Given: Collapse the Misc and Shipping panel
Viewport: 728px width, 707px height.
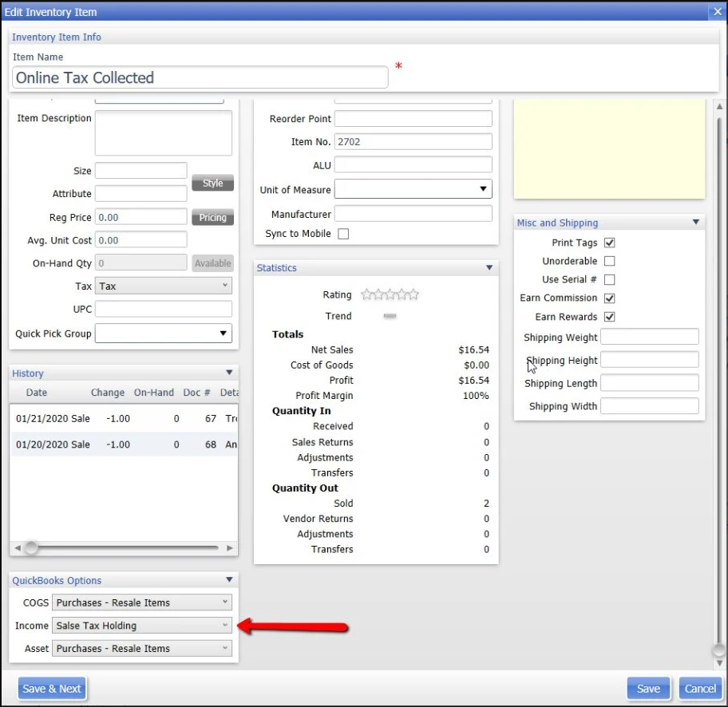Looking at the screenshot, I should 695,223.
